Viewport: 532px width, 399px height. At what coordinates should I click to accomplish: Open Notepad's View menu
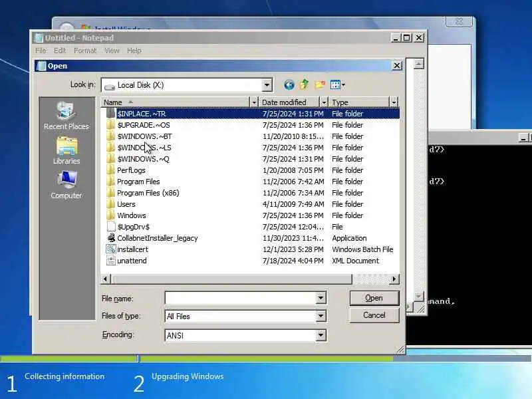click(112, 51)
